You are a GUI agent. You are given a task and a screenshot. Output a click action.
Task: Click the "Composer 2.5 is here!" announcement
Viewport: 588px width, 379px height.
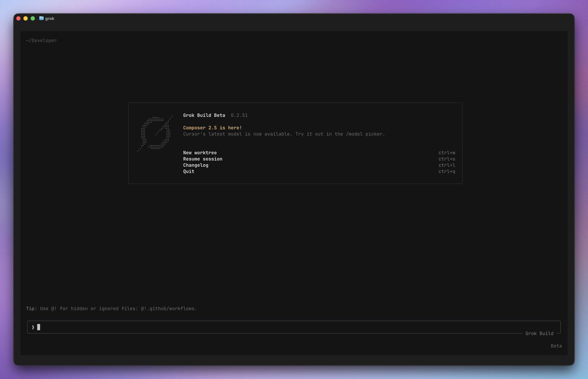tap(213, 128)
